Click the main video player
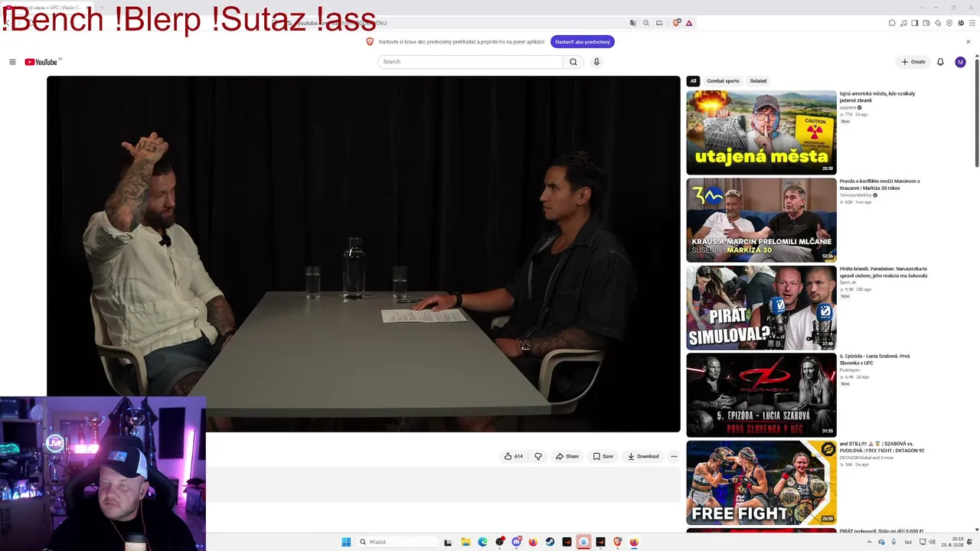Image resolution: width=980 pixels, height=551 pixels. tap(364, 254)
